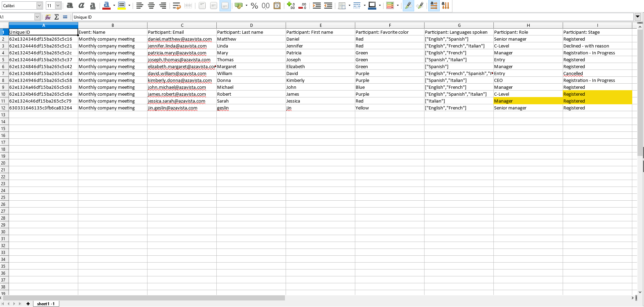Apply bold formatting
Image resolution: width=644 pixels, height=307 pixels.
click(x=70, y=6)
